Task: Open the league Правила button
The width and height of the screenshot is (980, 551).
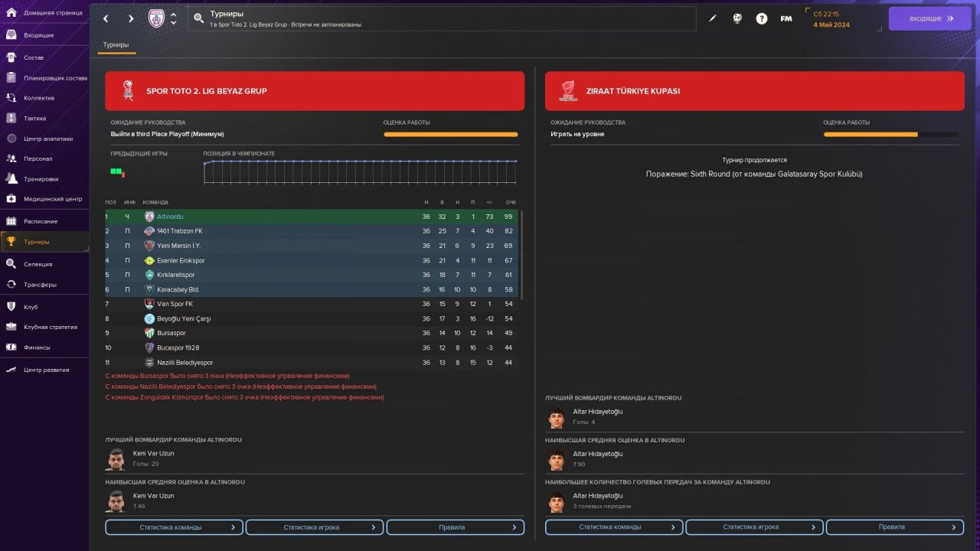Action: (456, 527)
